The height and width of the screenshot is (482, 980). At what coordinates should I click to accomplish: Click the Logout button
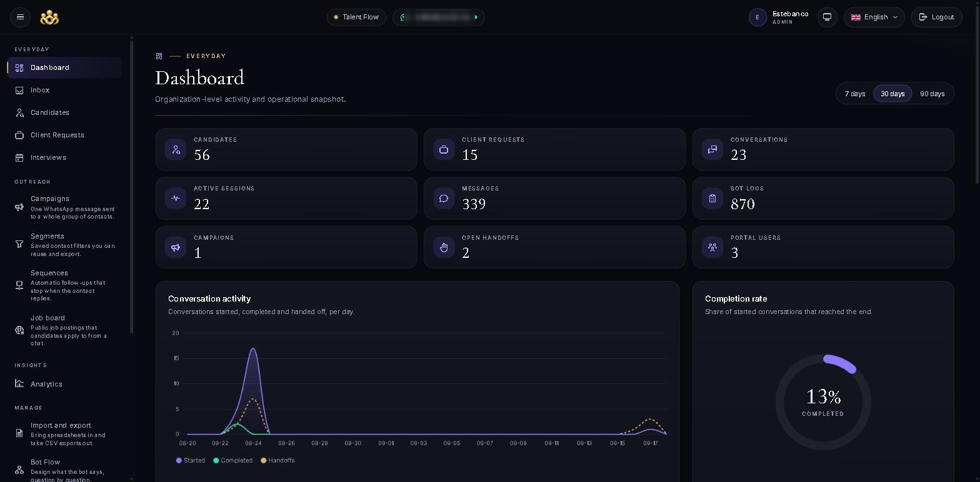point(936,17)
